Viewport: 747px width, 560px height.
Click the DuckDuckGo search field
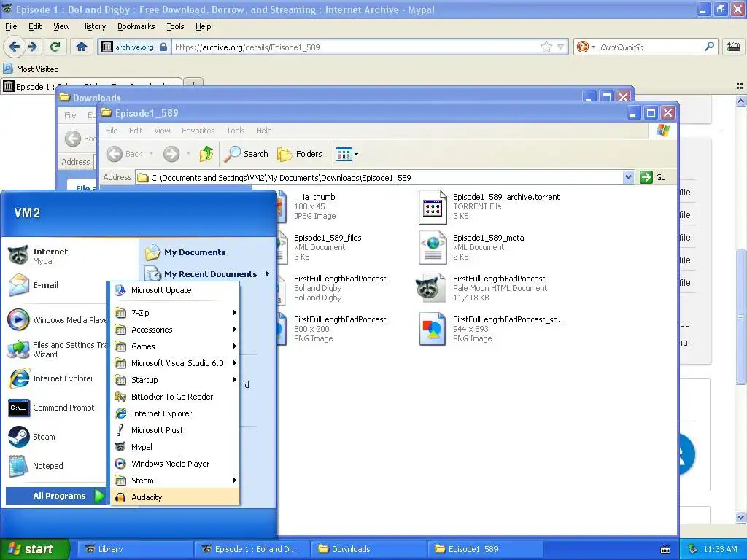[x=650, y=47]
